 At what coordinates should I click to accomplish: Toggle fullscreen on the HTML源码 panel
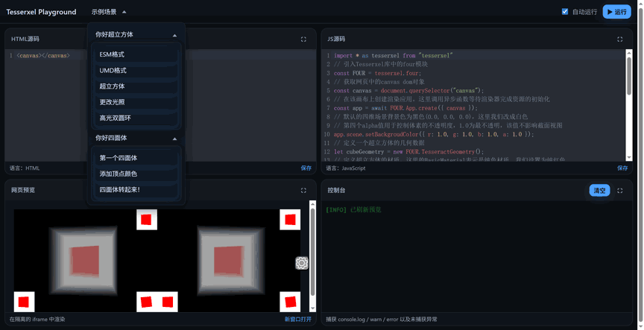point(303,39)
